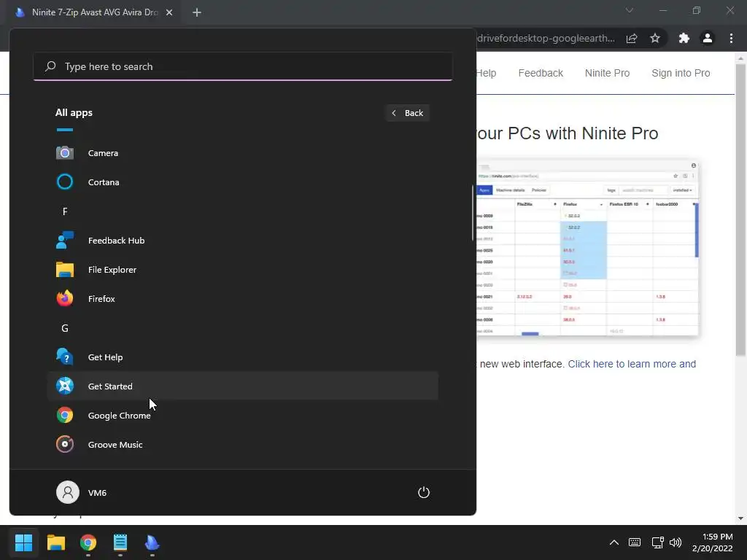Go Back from All apps list
The image size is (747, 560).
(408, 113)
